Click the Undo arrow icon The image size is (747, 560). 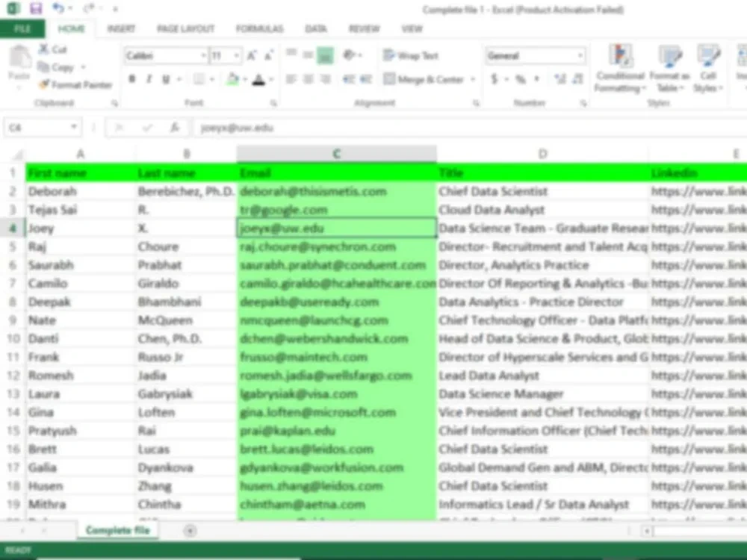[x=58, y=8]
